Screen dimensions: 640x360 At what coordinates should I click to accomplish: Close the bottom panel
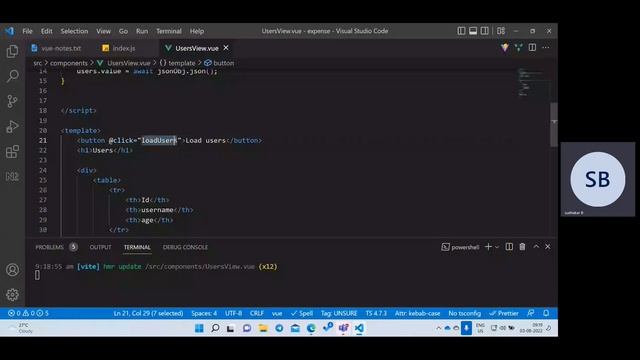(548, 247)
